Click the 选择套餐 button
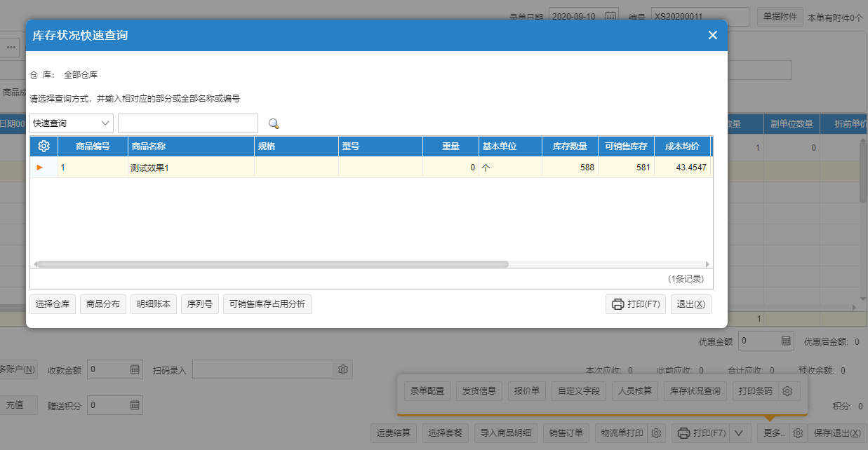This screenshot has height=450, width=868. 446,433
